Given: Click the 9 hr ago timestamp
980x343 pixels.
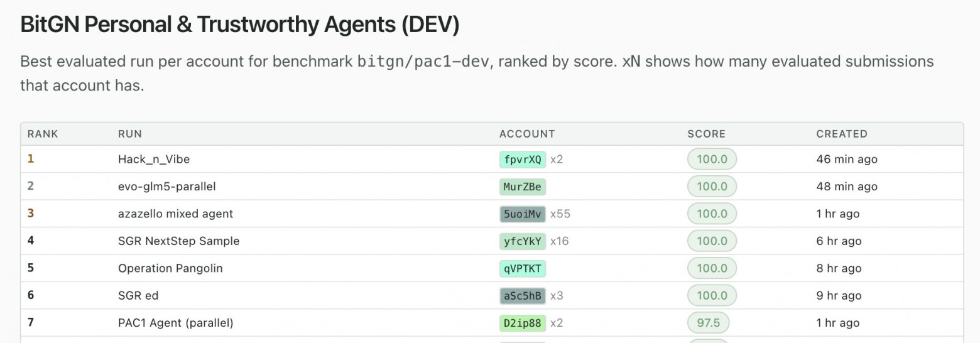Looking at the screenshot, I should point(839,296).
